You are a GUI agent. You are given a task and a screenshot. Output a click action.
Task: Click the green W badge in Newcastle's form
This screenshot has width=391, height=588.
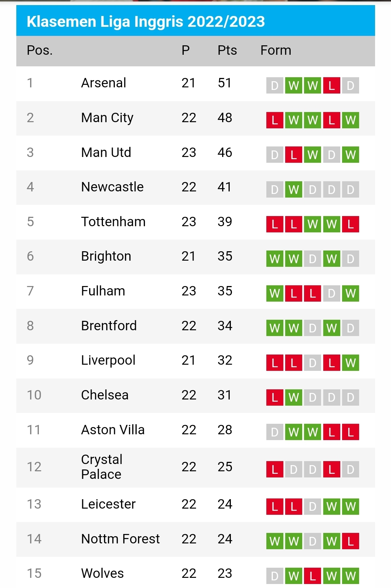click(294, 189)
